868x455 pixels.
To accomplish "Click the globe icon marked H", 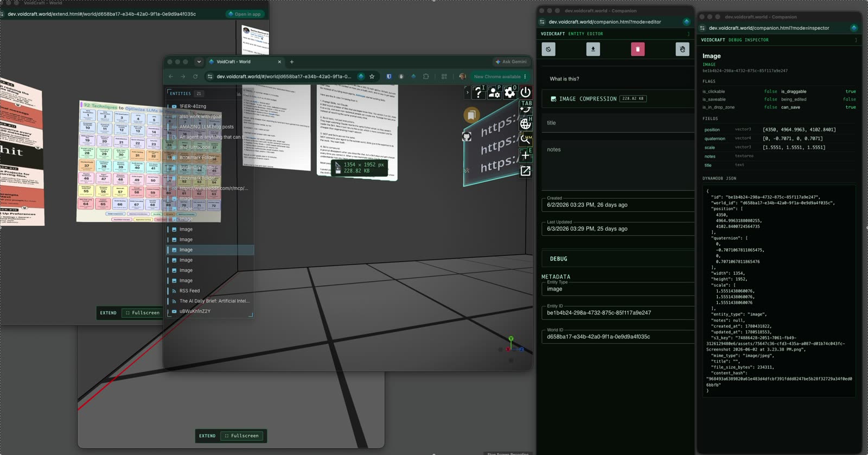I will (525, 124).
